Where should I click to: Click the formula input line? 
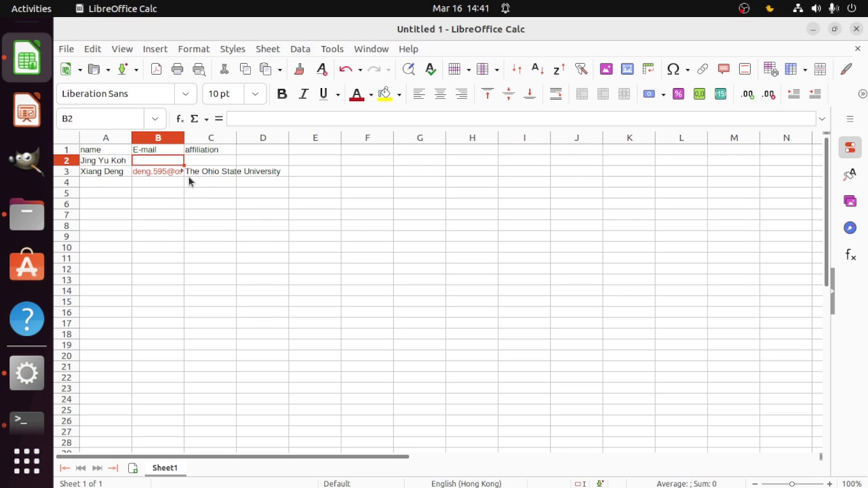[x=521, y=119]
